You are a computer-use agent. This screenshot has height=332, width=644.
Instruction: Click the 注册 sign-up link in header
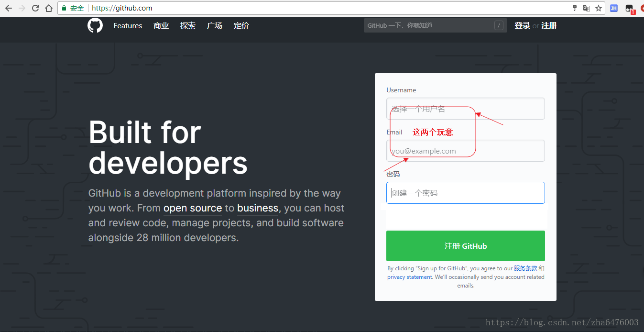point(549,26)
